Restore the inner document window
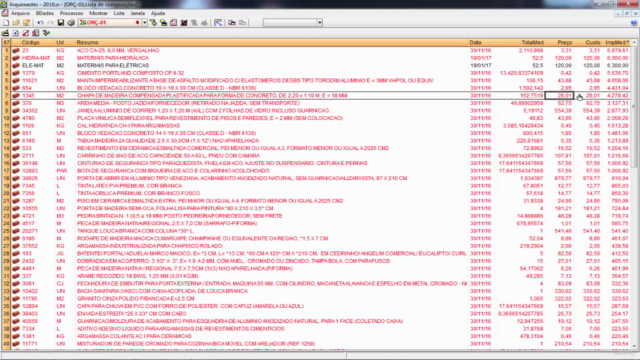This screenshot has width=640, height=360. coord(627,13)
